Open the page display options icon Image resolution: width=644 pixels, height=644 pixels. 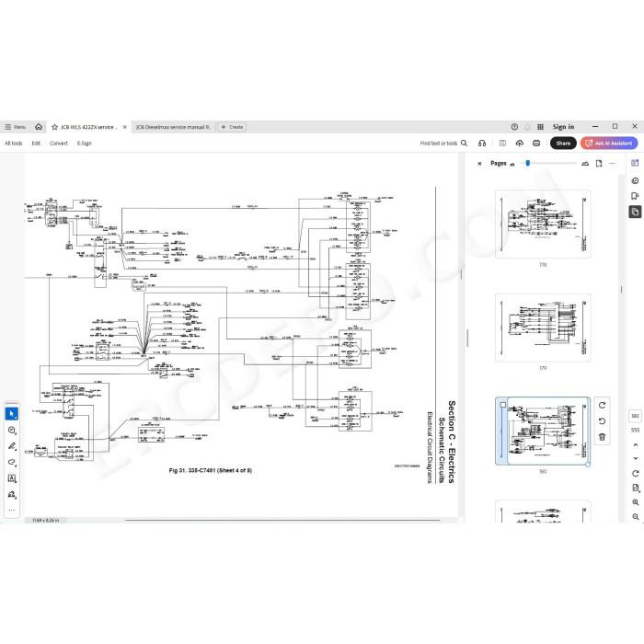(x=635, y=488)
